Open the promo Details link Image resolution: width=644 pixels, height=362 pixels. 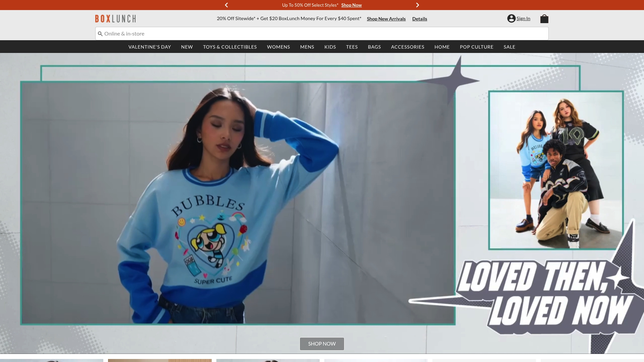coord(420,19)
